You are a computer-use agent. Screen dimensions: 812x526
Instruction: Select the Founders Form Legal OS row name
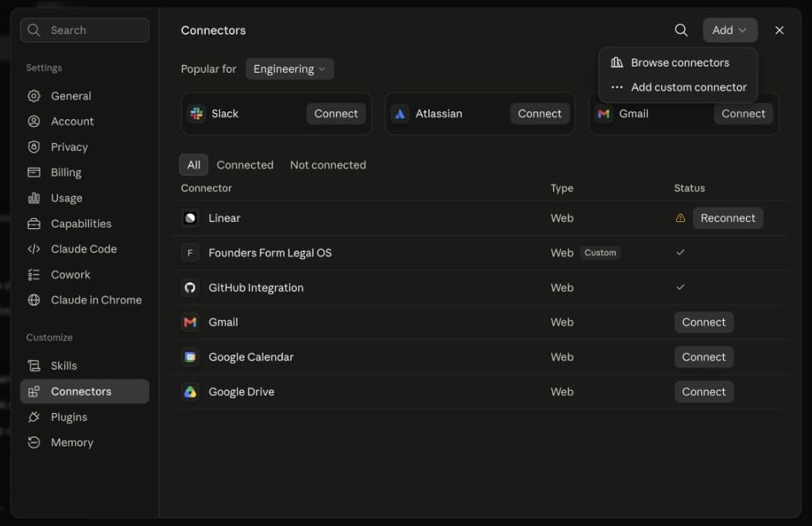[270, 253]
